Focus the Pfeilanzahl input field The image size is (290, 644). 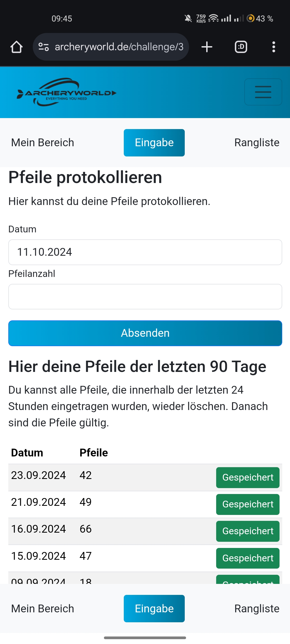[145, 297]
